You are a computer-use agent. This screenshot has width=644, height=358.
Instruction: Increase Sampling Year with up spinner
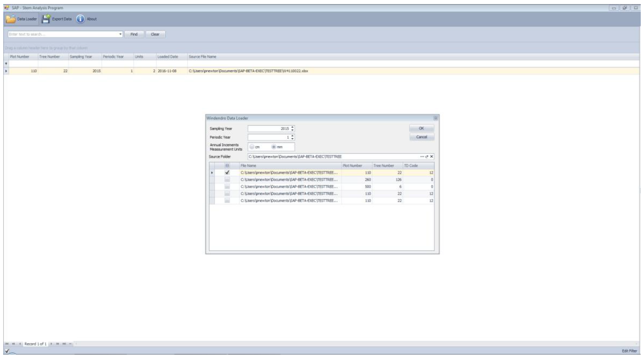[293, 127]
